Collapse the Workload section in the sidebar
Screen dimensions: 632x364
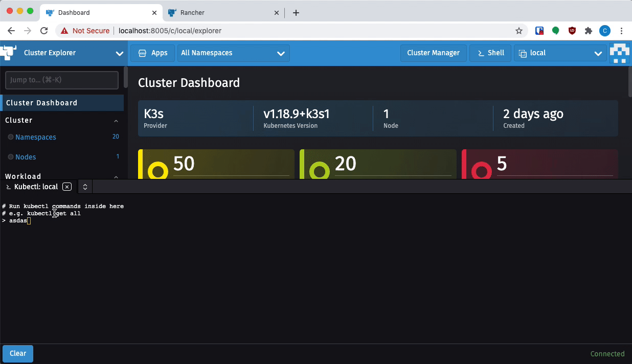tap(116, 177)
